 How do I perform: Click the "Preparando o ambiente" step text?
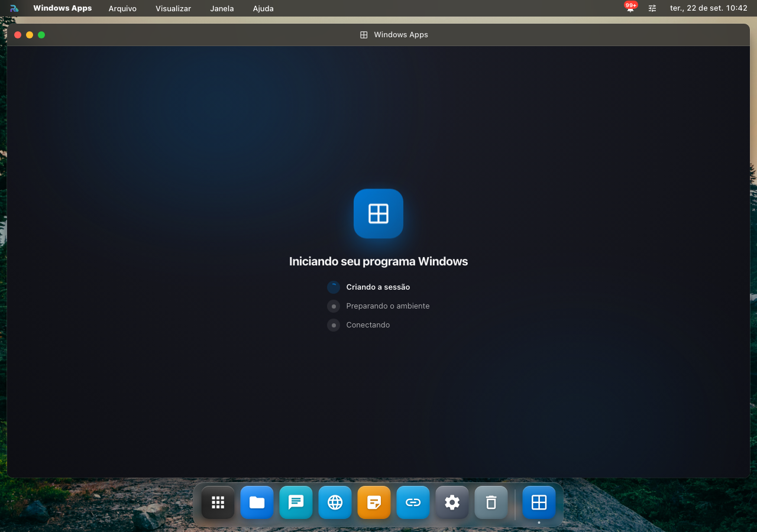point(388,306)
